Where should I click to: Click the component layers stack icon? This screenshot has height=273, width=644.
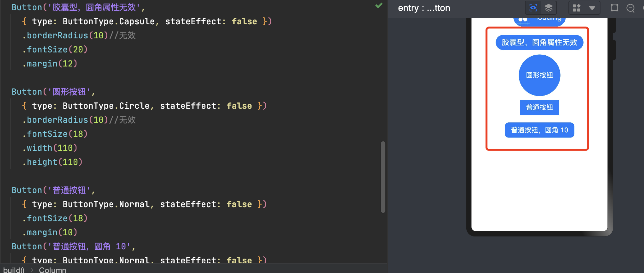[549, 8]
